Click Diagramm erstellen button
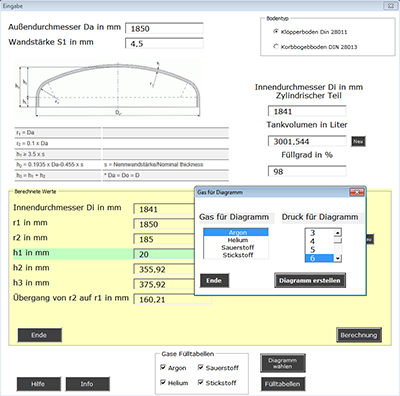 310,280
